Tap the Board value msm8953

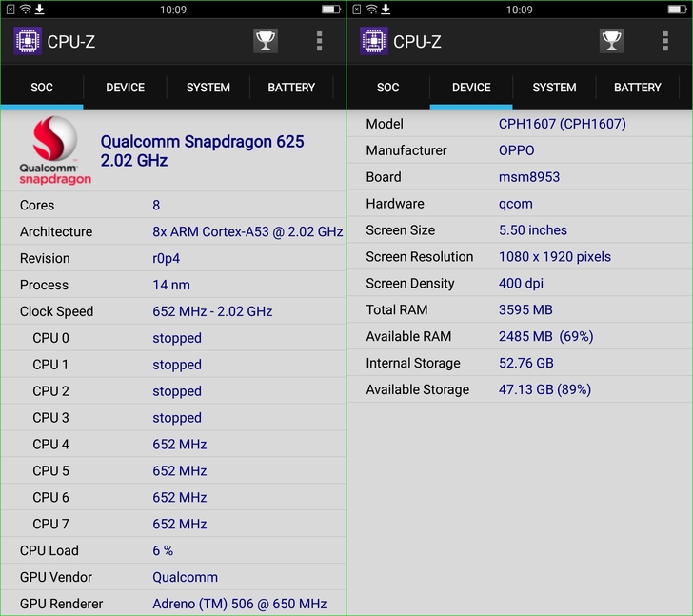click(529, 177)
